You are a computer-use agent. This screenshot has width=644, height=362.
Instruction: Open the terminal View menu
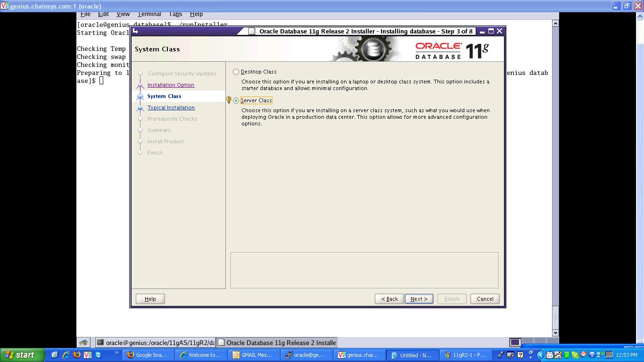(x=123, y=14)
